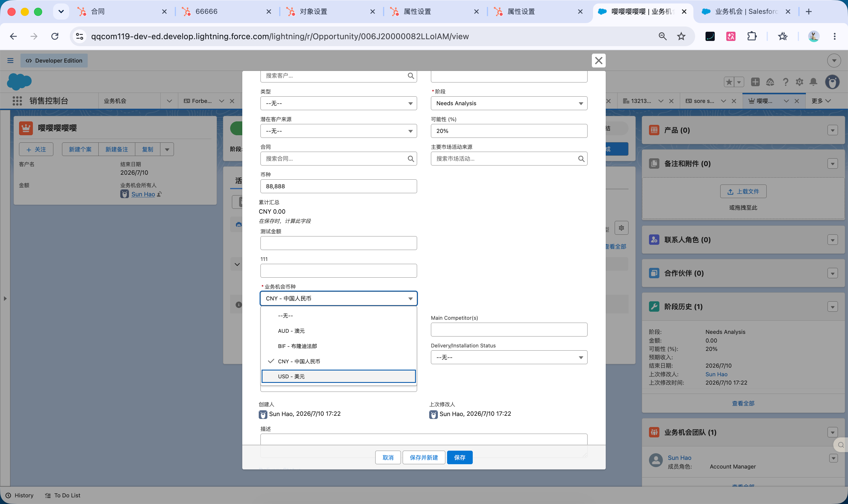Expand the 备注和附件 (0) card menu
This screenshot has width=848, height=504.
[x=832, y=164]
